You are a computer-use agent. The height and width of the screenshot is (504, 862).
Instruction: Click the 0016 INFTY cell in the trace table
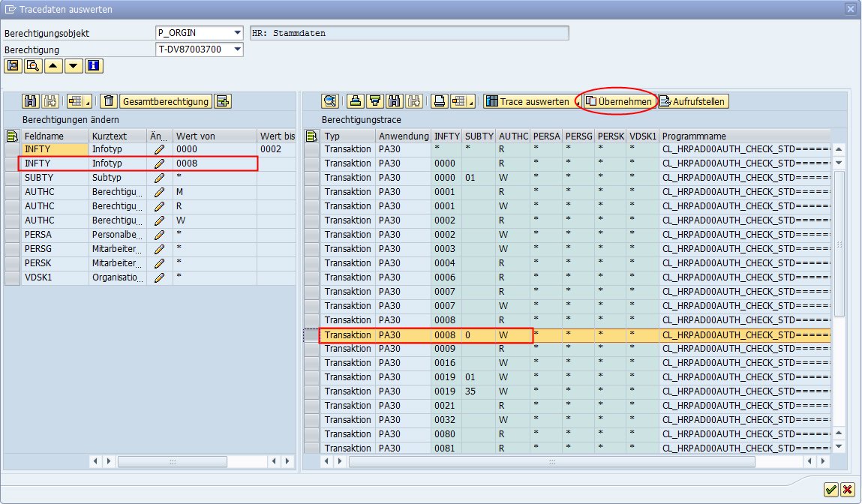pos(446,363)
